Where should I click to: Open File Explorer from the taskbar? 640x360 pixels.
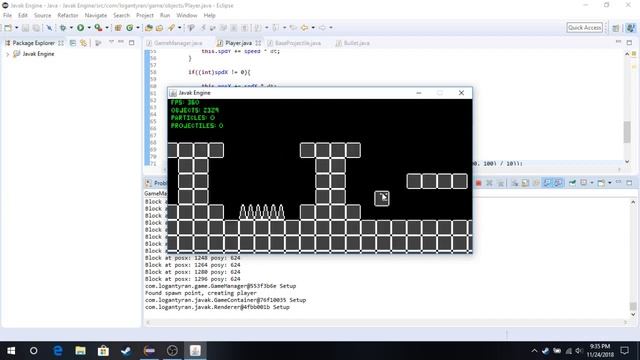80,351
